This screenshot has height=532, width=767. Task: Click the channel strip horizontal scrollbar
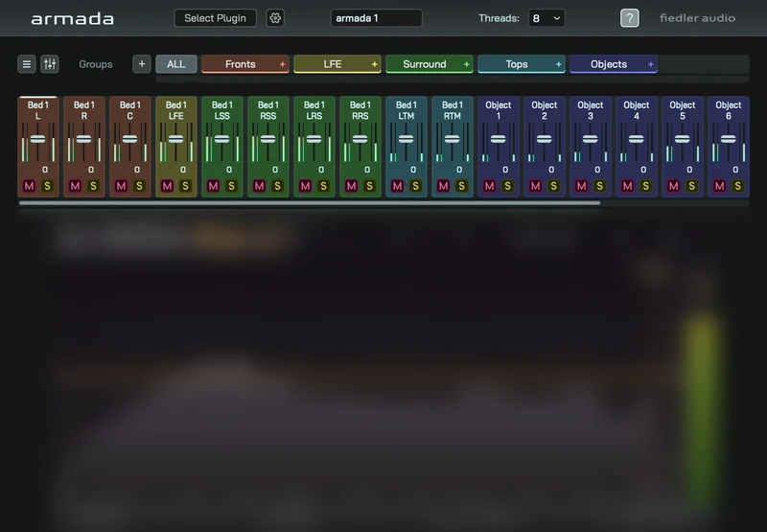pos(310,202)
